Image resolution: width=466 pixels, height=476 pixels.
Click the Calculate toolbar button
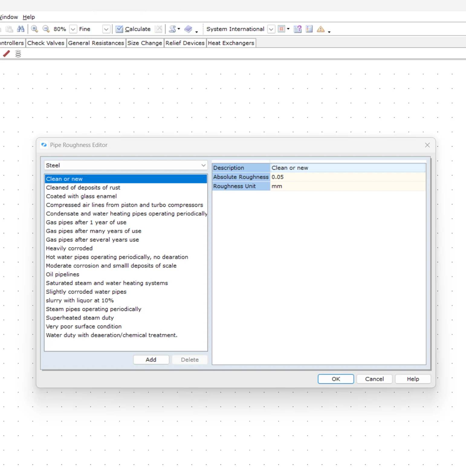click(133, 29)
